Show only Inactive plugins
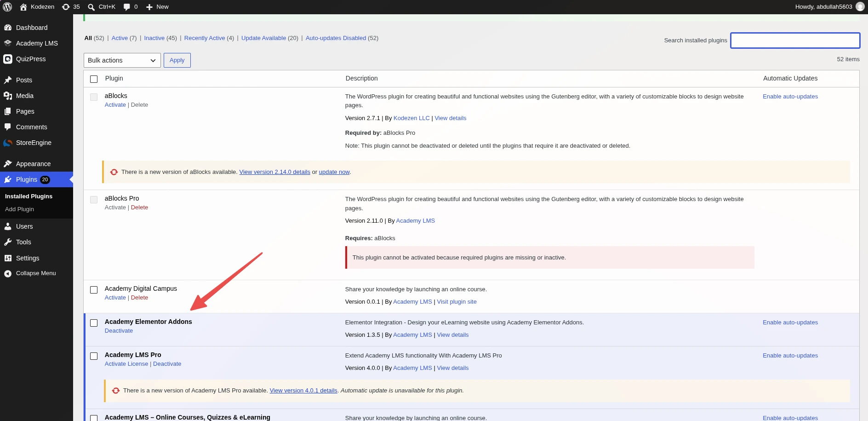The image size is (868, 421). [154, 38]
